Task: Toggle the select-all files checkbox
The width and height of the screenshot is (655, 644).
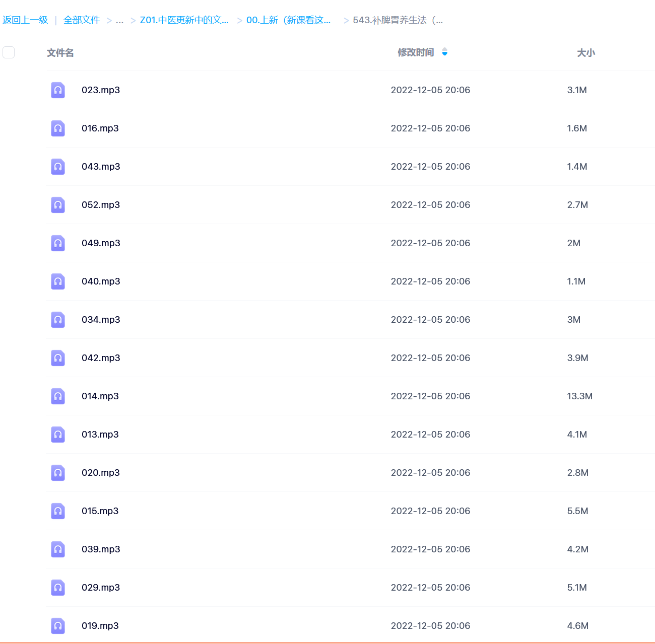Action: tap(9, 52)
